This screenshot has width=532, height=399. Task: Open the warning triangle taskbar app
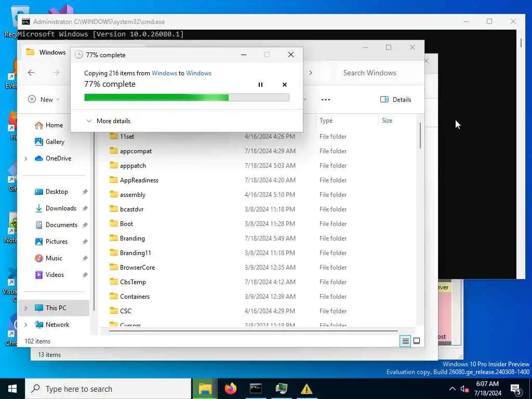pyautogui.click(x=306, y=389)
